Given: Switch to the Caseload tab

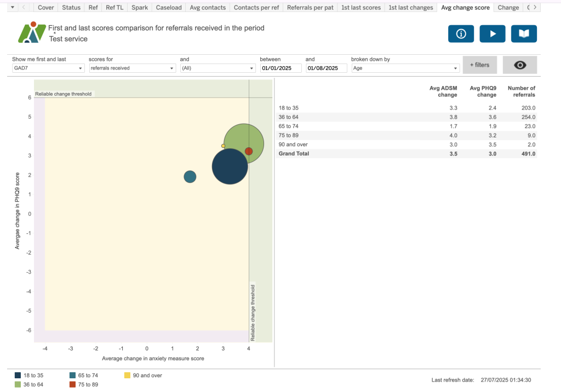Looking at the screenshot, I should point(169,8).
